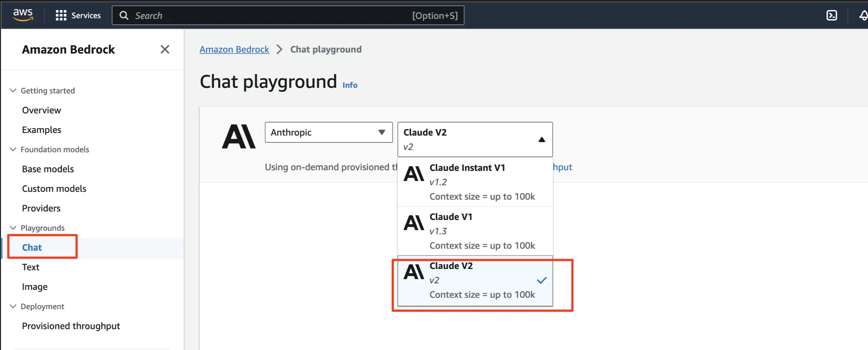Select Claude V1 model version 1.3
Image resolution: width=868 pixels, height=350 pixels.
[475, 231]
